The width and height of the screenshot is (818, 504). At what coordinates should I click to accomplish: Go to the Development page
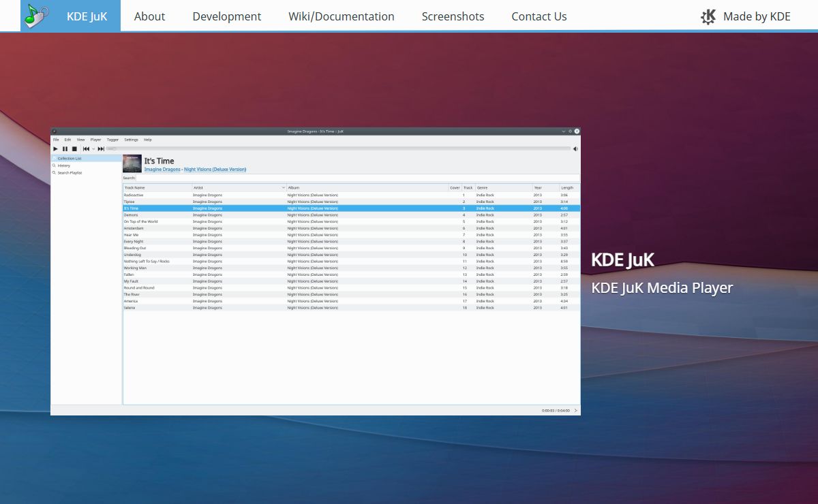tap(226, 16)
